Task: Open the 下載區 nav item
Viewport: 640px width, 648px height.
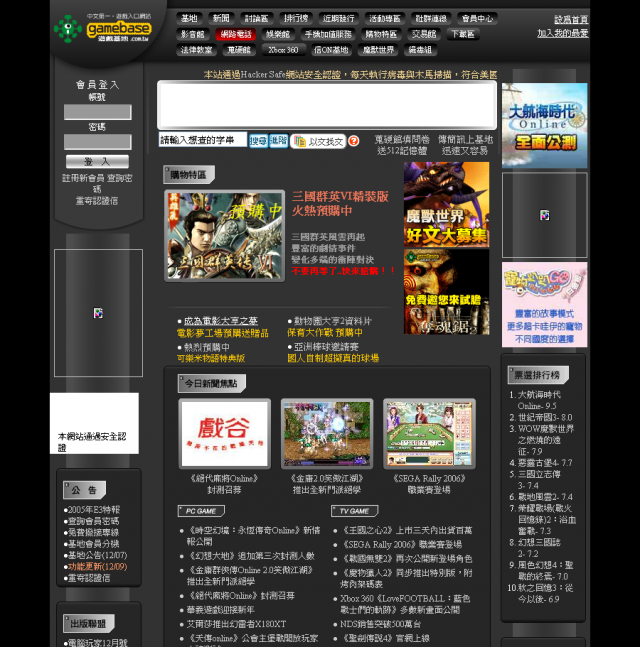Action: coord(463,34)
